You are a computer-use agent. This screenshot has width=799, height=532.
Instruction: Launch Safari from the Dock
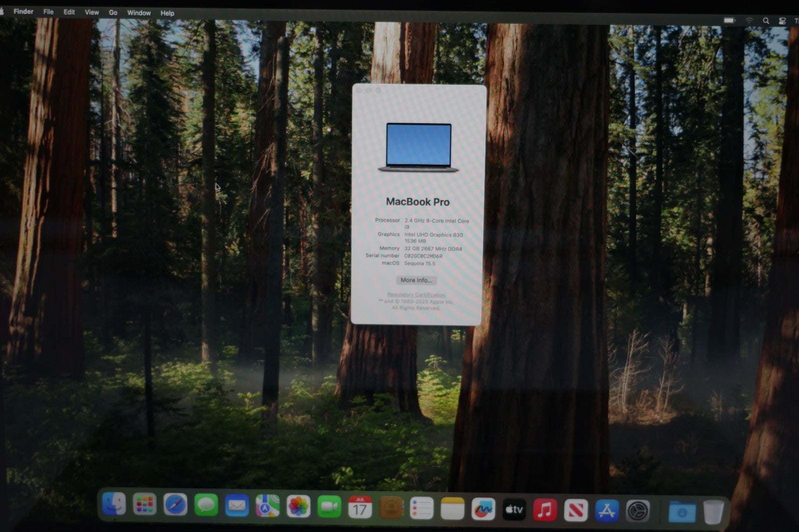[x=175, y=505]
